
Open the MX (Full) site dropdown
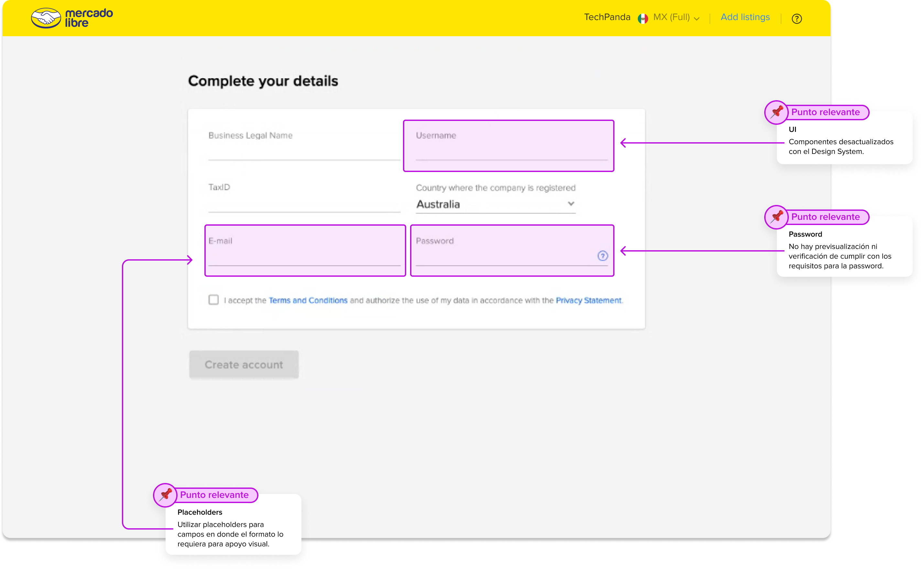pyautogui.click(x=676, y=17)
